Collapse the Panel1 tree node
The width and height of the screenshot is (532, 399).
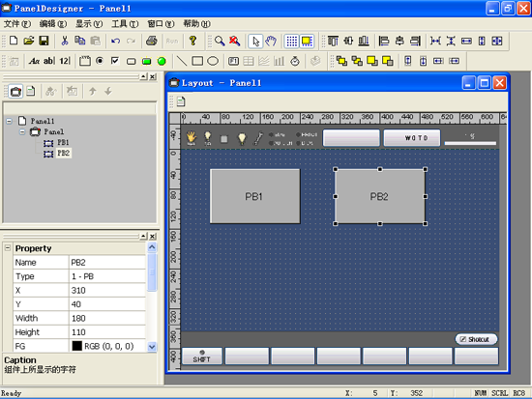coord(9,121)
